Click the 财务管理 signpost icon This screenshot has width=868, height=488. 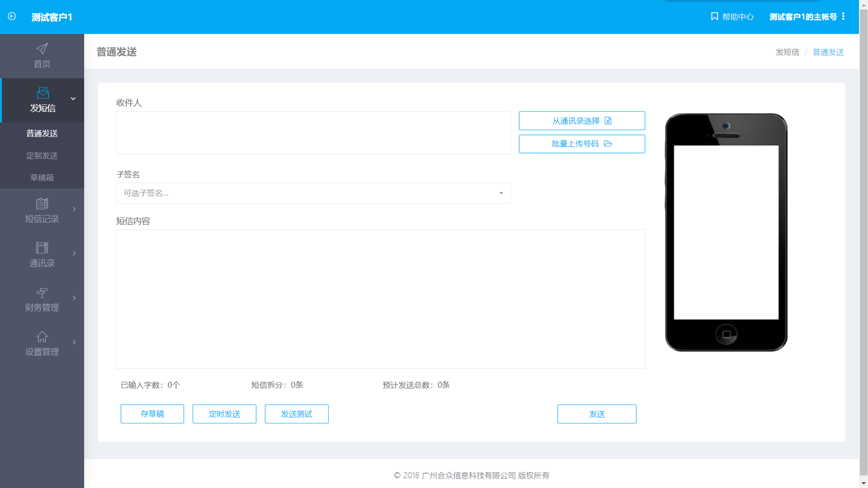pos(42,293)
